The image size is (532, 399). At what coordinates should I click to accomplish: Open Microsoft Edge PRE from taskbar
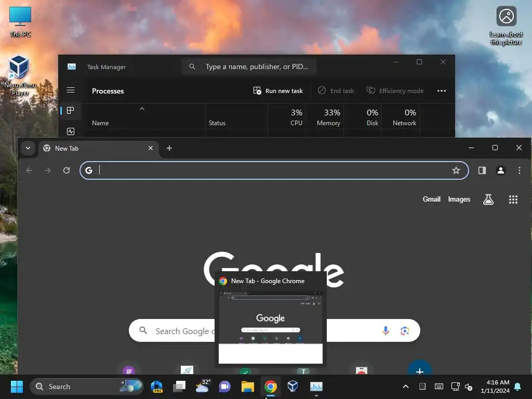[156, 387]
